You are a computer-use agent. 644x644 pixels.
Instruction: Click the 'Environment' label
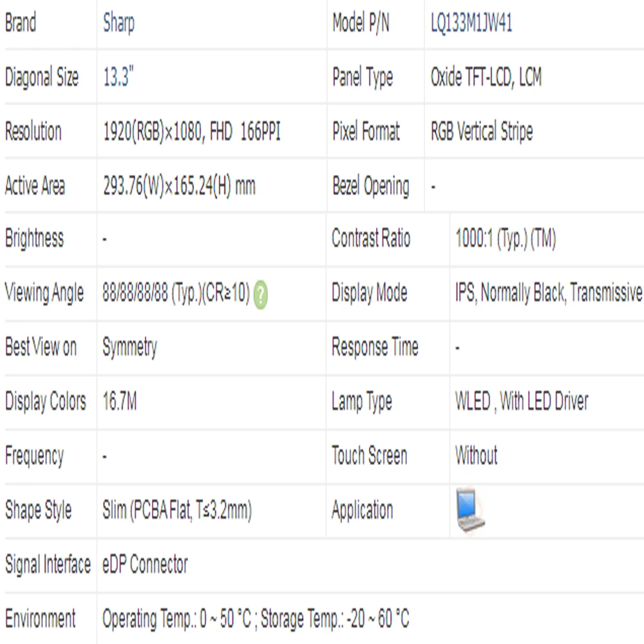pyautogui.click(x=40, y=618)
